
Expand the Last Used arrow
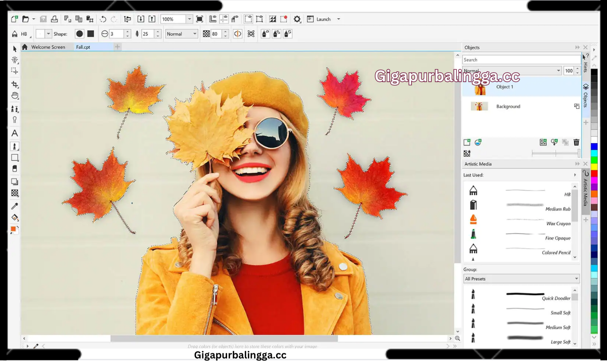click(x=575, y=175)
